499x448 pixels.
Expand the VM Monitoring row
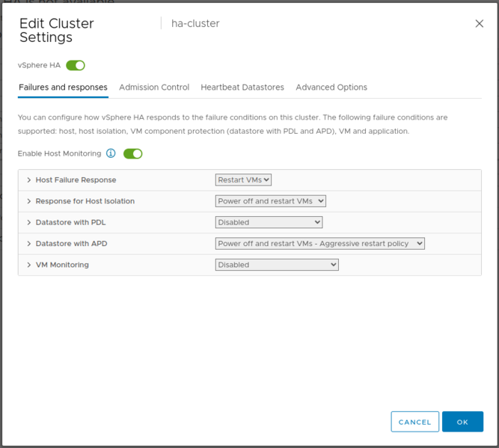pyautogui.click(x=29, y=265)
